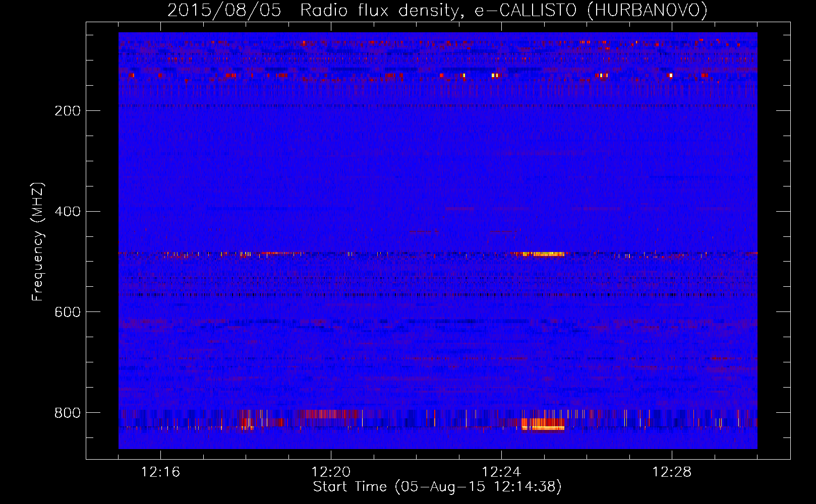The height and width of the screenshot is (504, 816).
Task: Click the bright yellow burst near 830 MHz
Action: pyautogui.click(x=544, y=424)
